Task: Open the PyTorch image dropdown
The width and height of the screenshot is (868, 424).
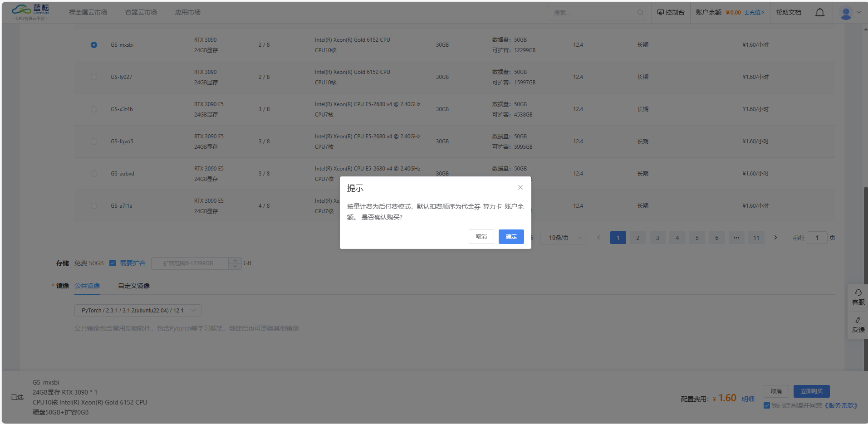Action: pyautogui.click(x=138, y=311)
